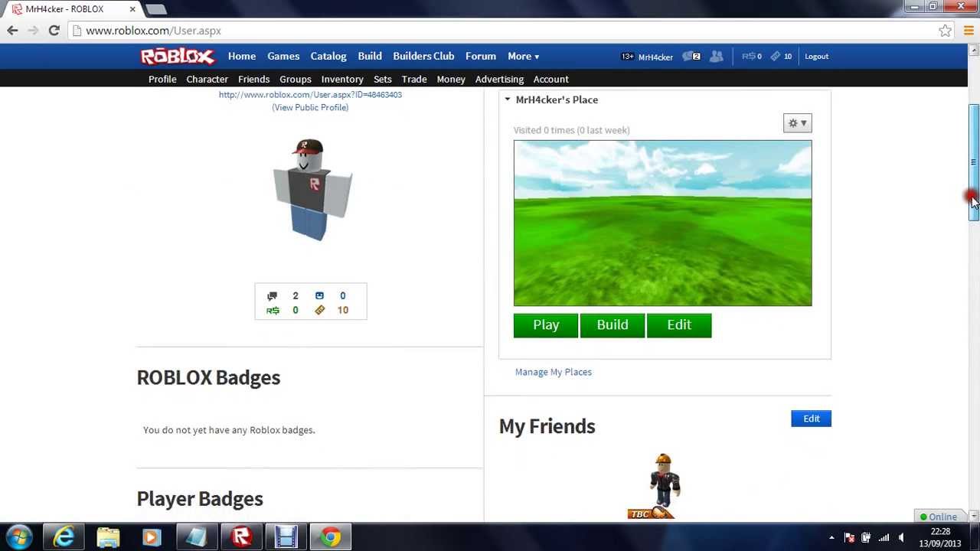The image size is (980, 551).
Task: Open the Home menu item
Action: 242,57
